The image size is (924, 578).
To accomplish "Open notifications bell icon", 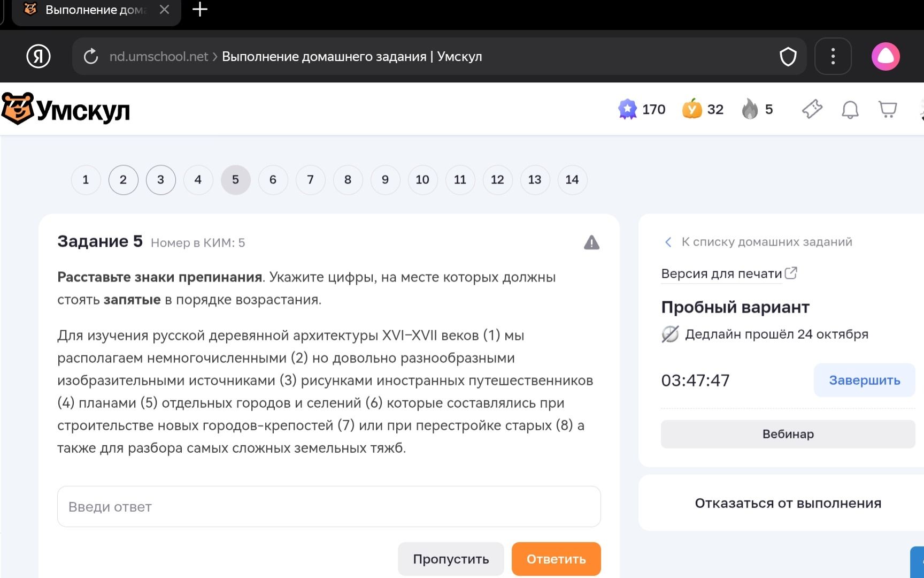I will [x=850, y=109].
